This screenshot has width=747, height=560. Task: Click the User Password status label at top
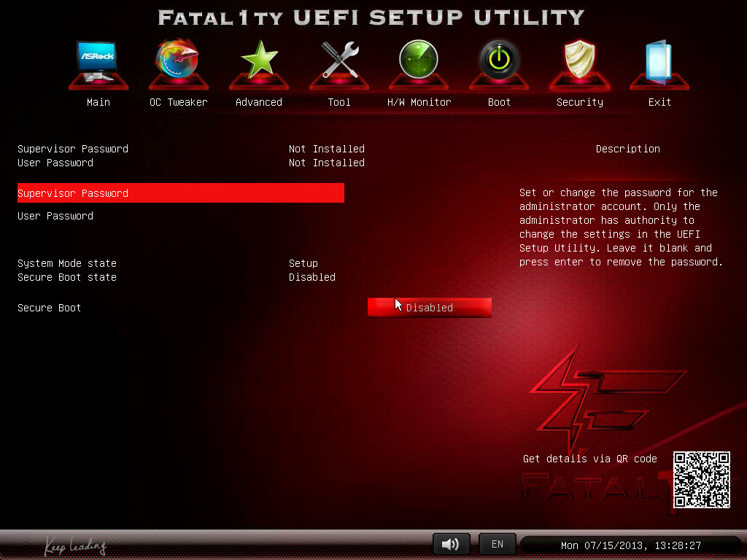(55, 163)
